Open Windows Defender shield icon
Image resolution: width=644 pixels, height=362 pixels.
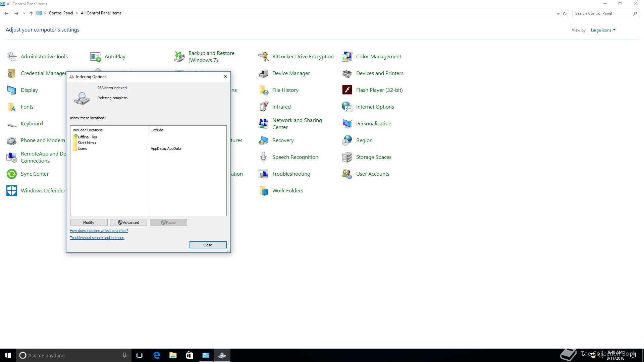[12, 191]
